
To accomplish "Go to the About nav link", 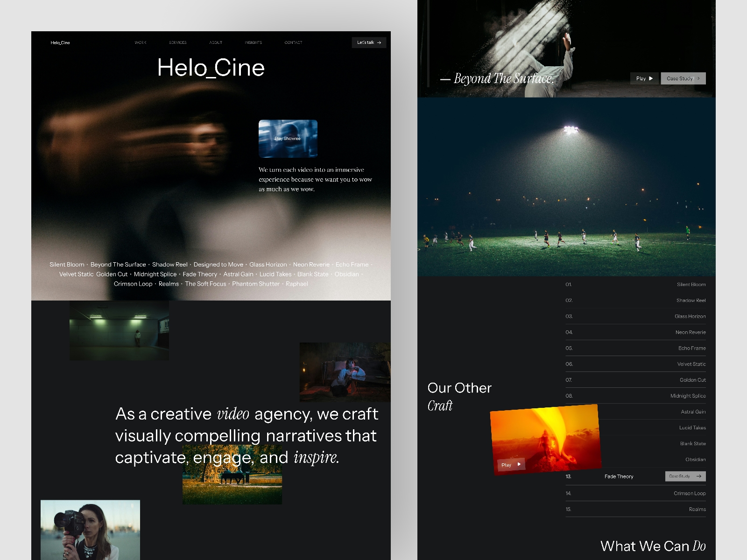I will (216, 42).
